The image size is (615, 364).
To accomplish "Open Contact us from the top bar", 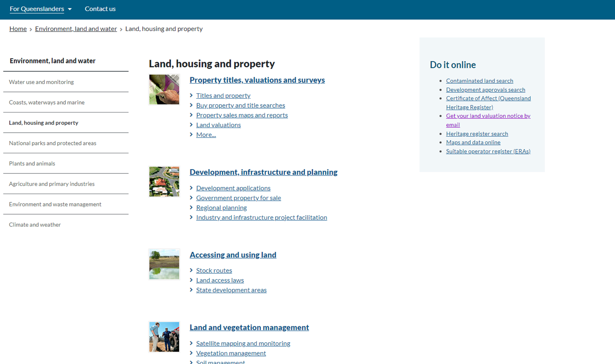I will point(100,8).
